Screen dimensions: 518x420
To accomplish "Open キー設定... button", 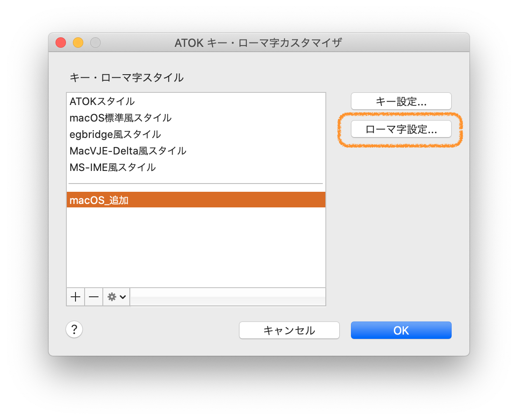I will click(x=401, y=101).
